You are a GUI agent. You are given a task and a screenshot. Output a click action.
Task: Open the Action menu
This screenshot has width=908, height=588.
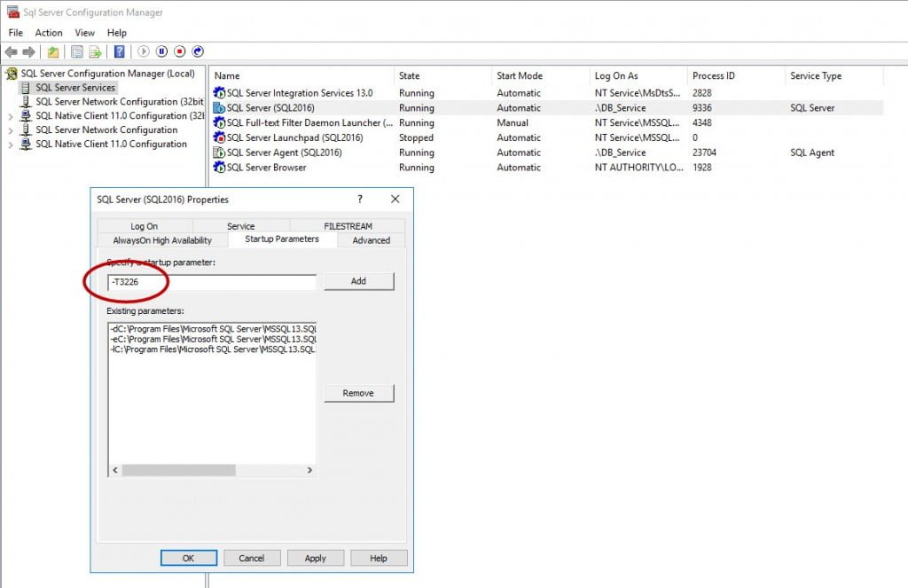pyautogui.click(x=49, y=33)
